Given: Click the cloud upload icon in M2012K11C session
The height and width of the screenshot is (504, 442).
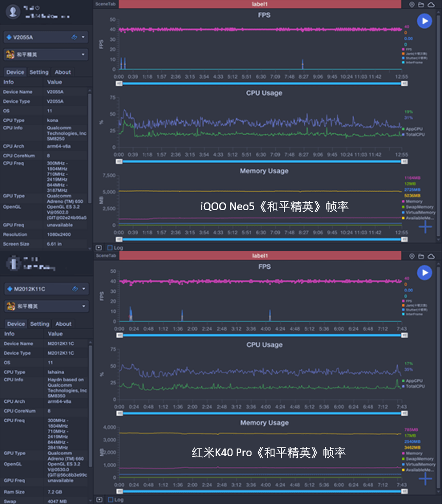Looking at the screenshot, I should coord(431,256).
